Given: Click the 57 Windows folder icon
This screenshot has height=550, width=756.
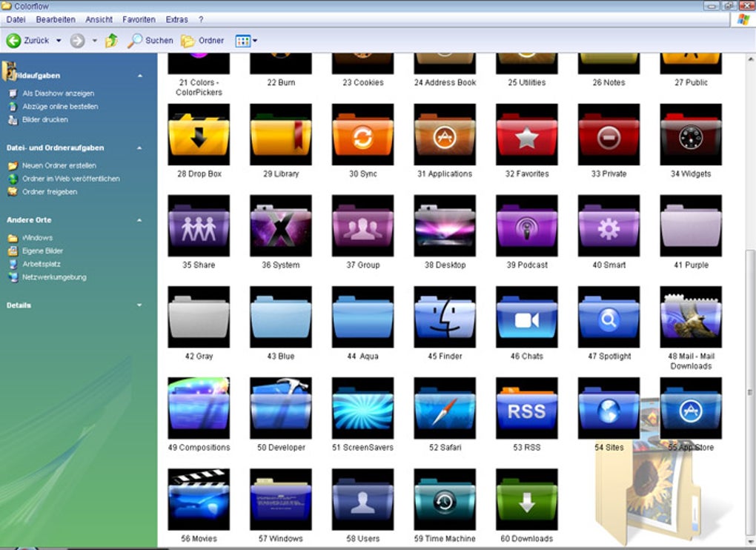Looking at the screenshot, I should [281, 499].
